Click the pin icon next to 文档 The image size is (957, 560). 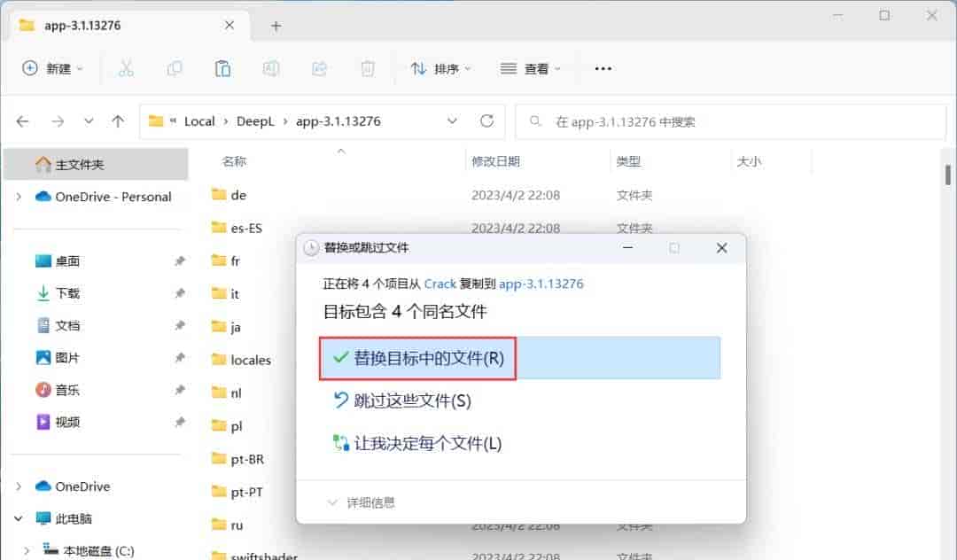179,326
